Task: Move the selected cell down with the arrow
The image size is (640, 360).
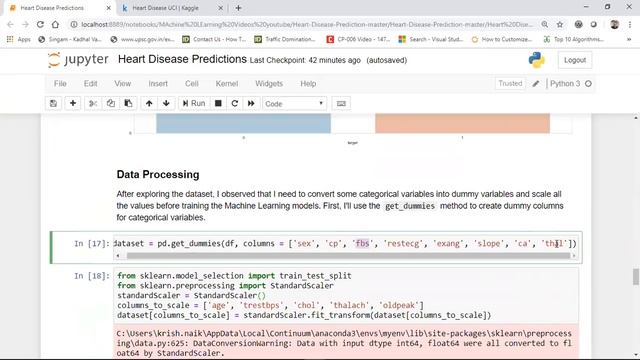Action: pyautogui.click(x=166, y=104)
